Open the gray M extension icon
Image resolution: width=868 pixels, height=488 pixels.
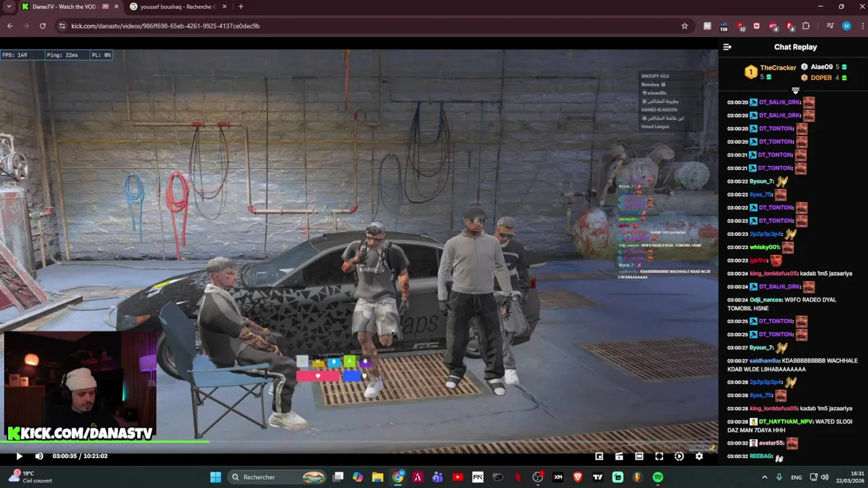point(707,26)
